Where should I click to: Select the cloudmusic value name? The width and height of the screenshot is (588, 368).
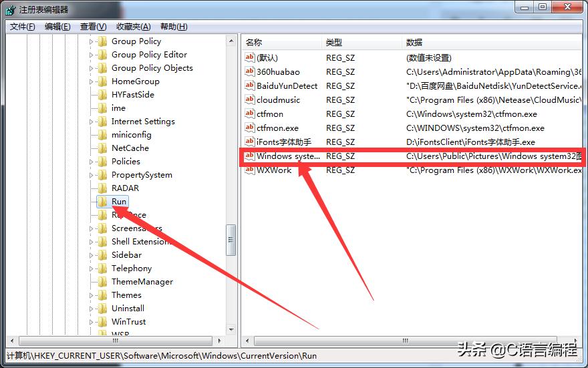tap(278, 100)
